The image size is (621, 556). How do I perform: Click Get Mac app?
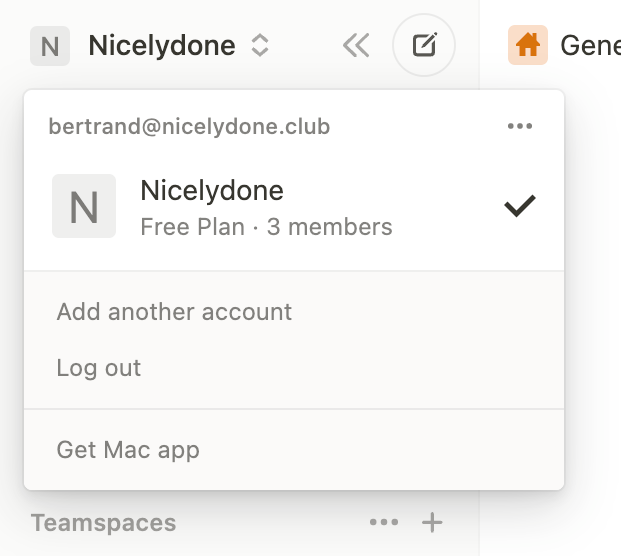(128, 450)
